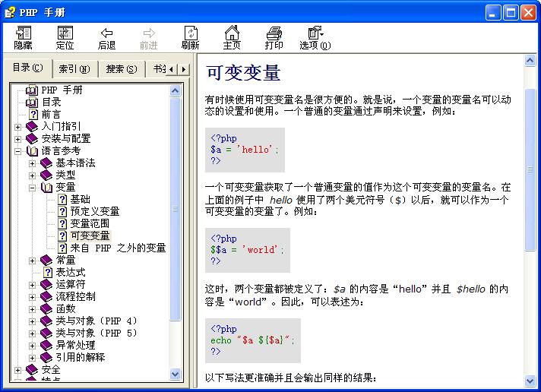Expand the 类型 node
Image resolution: width=541 pixels, height=392 pixels.
[x=32, y=175]
